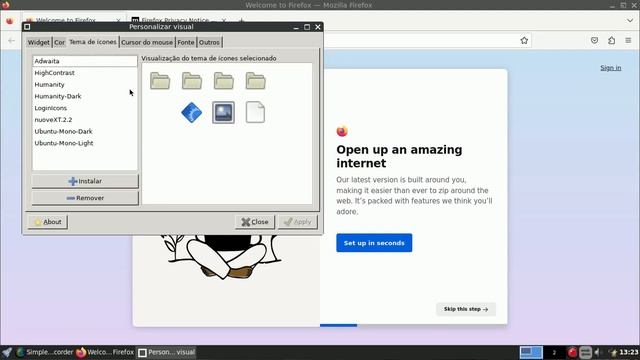Open the Firefox hamburger menu
This screenshot has width=640, height=360.
pyautogui.click(x=628, y=40)
